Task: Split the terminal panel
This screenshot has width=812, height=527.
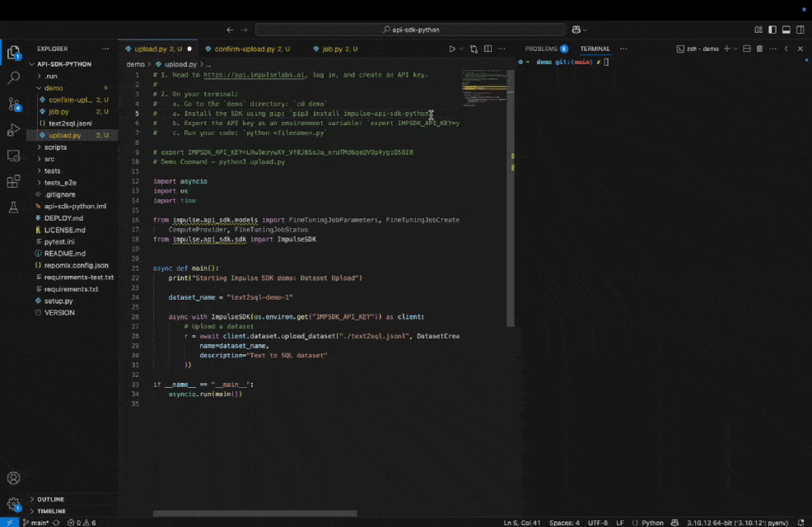Action: point(747,49)
